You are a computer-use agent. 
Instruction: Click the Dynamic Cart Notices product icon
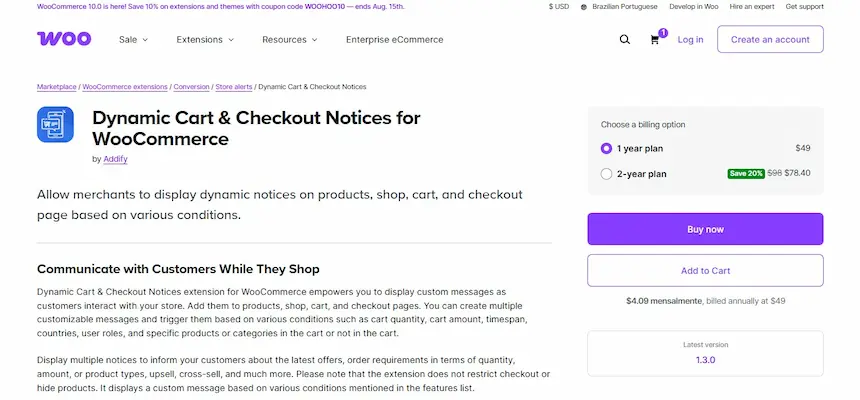pos(57,125)
